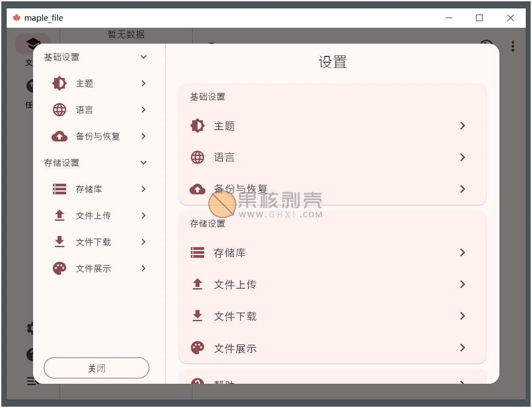
Task: Click the file upload icon in main panel
Action: point(197,284)
